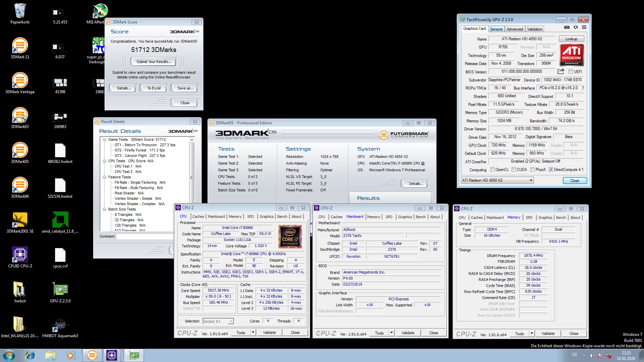Click the To Excel button

[x=154, y=88]
